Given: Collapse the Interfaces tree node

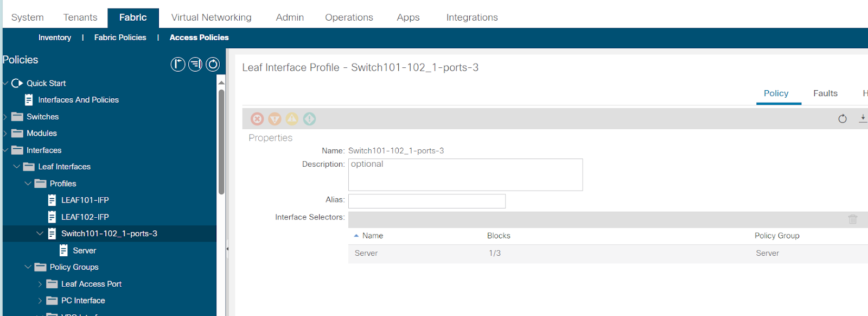Looking at the screenshot, I should pos(5,150).
